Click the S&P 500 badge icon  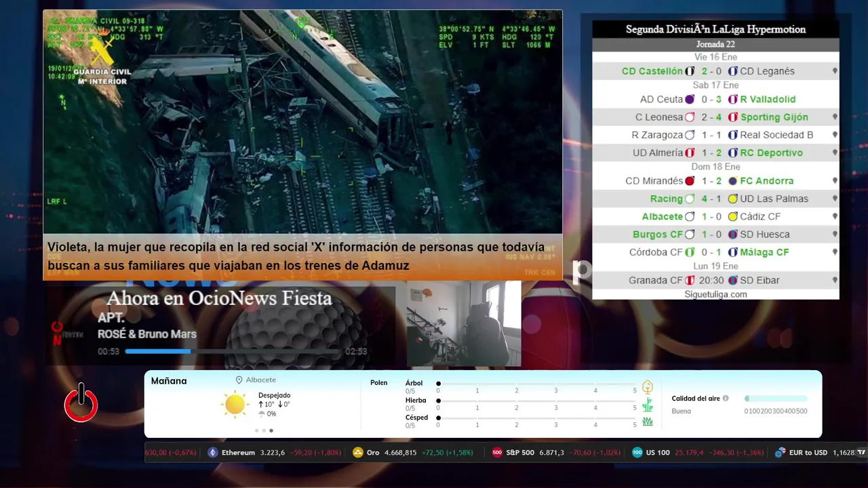(497, 453)
